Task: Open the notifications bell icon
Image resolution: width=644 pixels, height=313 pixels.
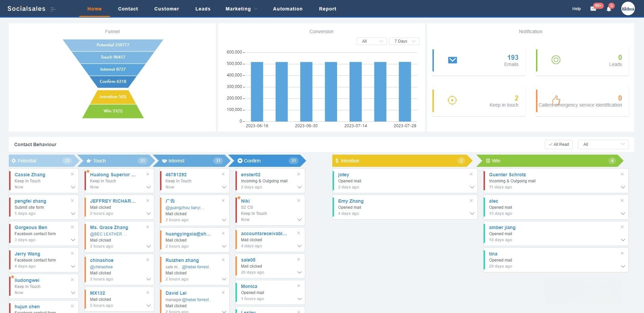Action: coord(609,9)
